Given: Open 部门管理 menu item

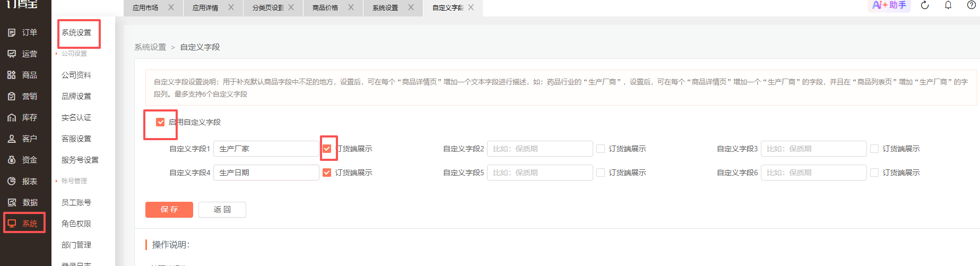Looking at the screenshot, I should click(x=76, y=245).
